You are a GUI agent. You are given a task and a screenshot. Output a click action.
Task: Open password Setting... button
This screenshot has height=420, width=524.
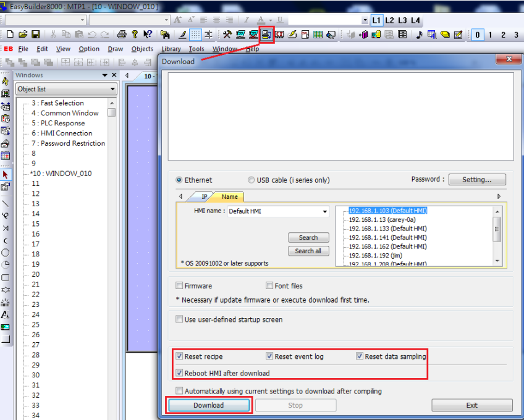click(477, 180)
